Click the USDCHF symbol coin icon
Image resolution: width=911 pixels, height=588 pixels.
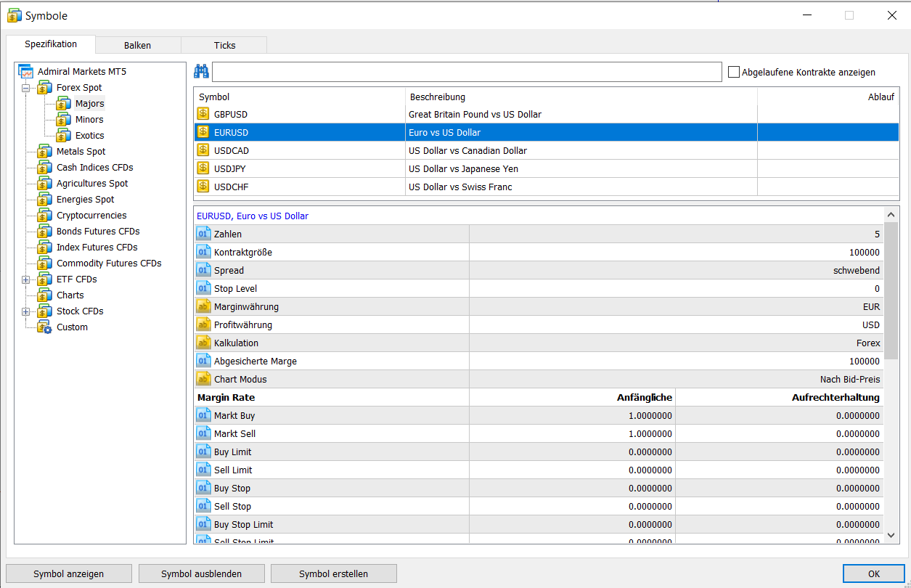click(203, 187)
